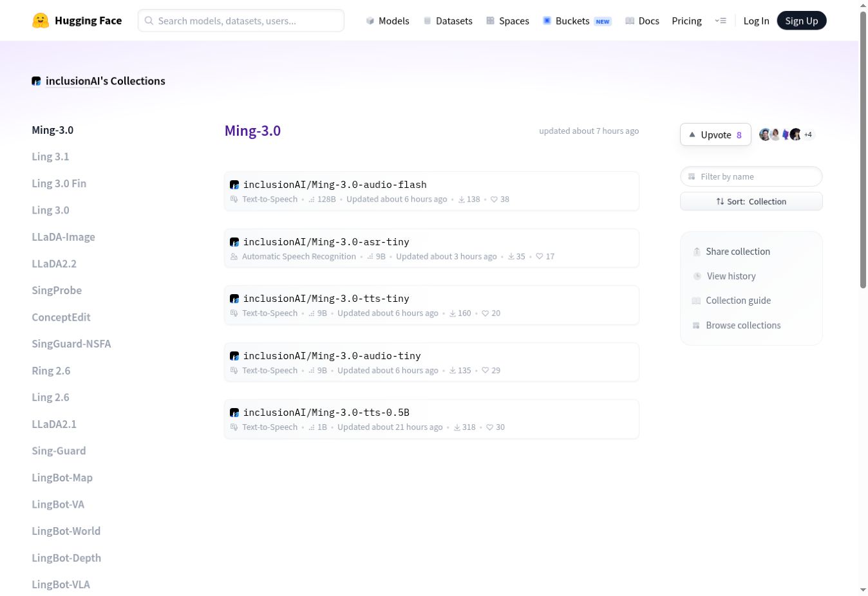Click the View history clock icon
The height and width of the screenshot is (596, 868).
697,276
